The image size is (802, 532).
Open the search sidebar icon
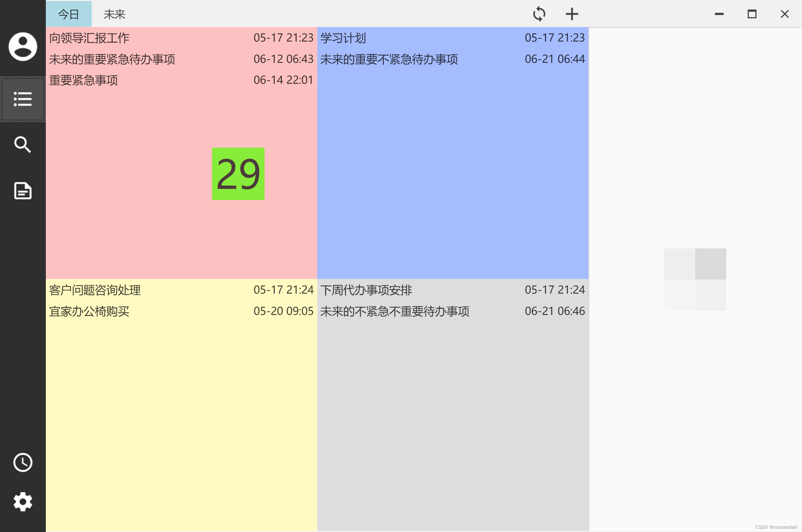[23, 145]
